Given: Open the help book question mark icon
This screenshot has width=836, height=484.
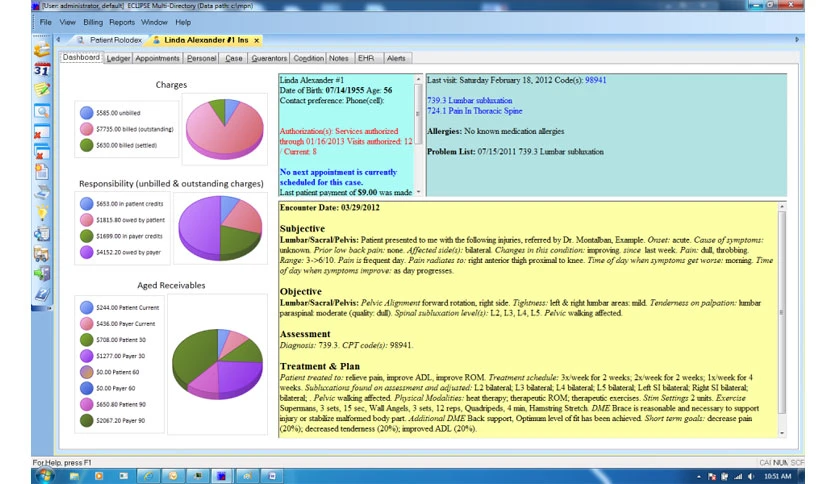Looking at the screenshot, I should click(x=42, y=294).
